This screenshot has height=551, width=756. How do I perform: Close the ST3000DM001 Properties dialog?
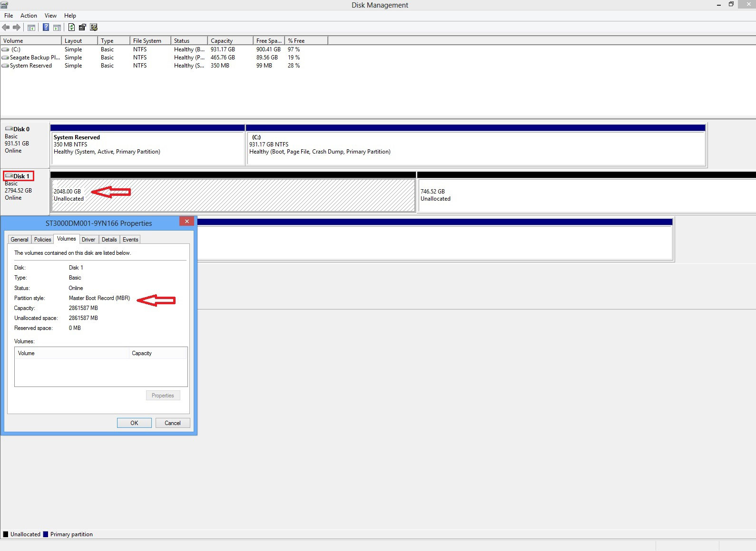tap(187, 221)
